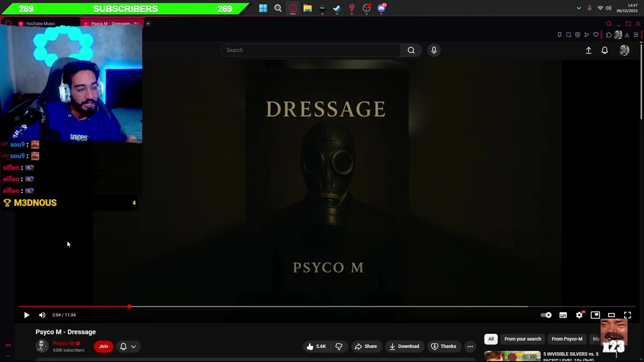Open the more actions ellipsis menu
Viewport: 644px width, 362px height.
pyautogui.click(x=470, y=346)
